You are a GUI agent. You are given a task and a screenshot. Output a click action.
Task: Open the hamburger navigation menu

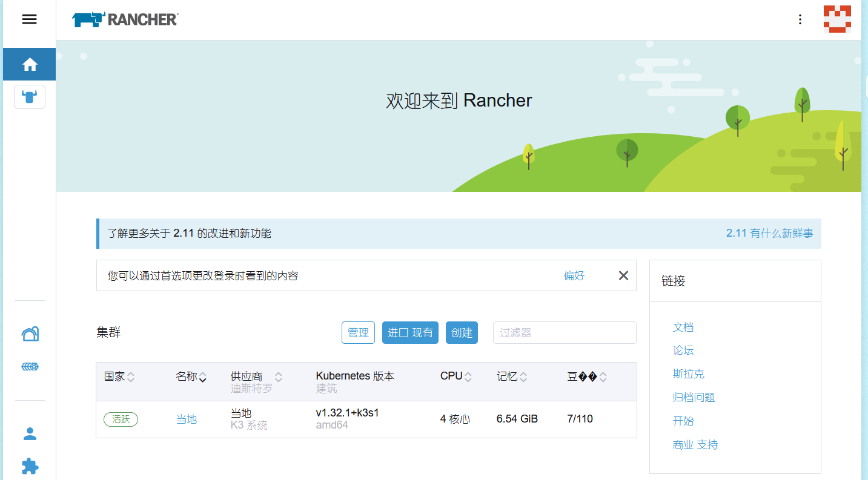point(29,19)
